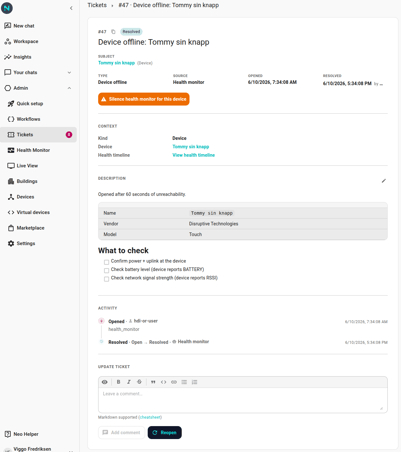The height and width of the screenshot is (452, 401).
Task: Check network signal strength checkbox
Action: click(x=106, y=279)
